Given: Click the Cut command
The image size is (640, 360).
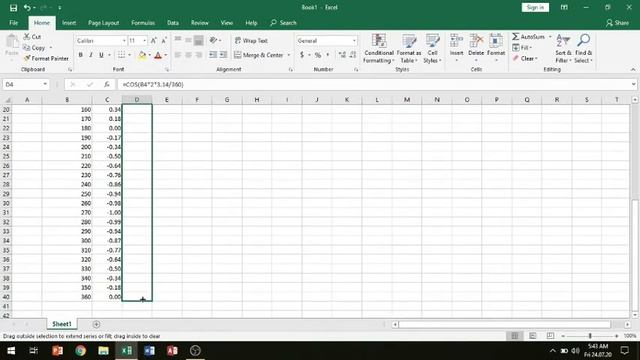Looking at the screenshot, I should point(32,37).
